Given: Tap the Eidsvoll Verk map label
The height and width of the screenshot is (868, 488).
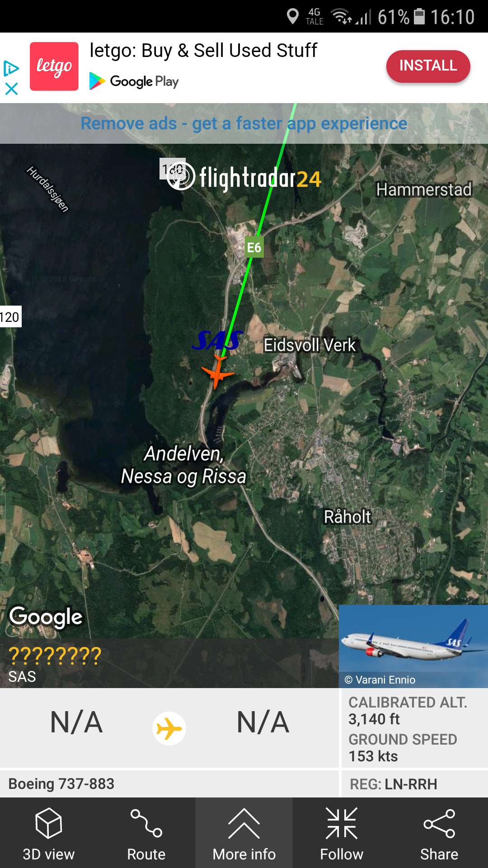Looking at the screenshot, I should [310, 345].
